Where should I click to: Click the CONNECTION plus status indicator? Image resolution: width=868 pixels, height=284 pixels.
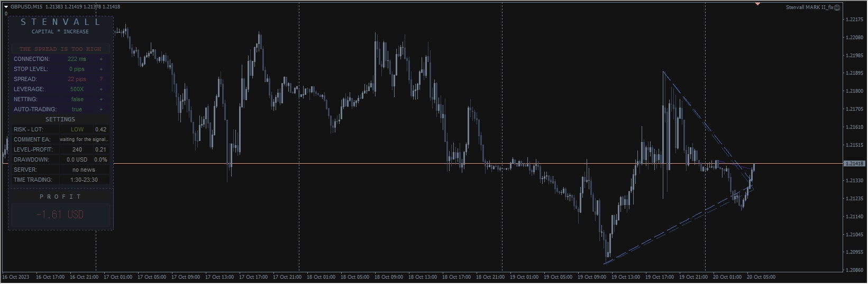(101, 59)
